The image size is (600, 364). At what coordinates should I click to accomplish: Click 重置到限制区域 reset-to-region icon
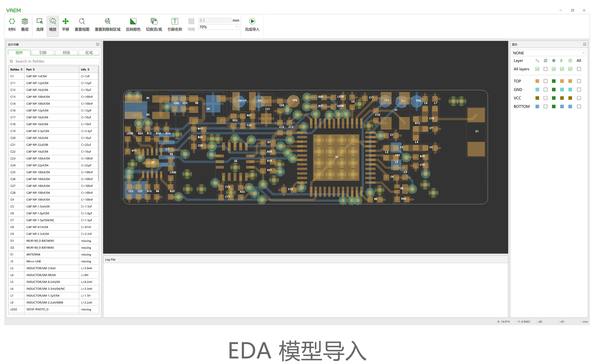pyautogui.click(x=108, y=21)
